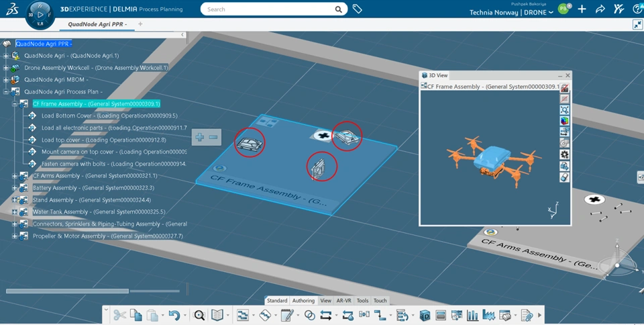Switch to the AR-VR toolbar tab
Image resolution: width=644 pixels, height=325 pixels.
(x=343, y=300)
